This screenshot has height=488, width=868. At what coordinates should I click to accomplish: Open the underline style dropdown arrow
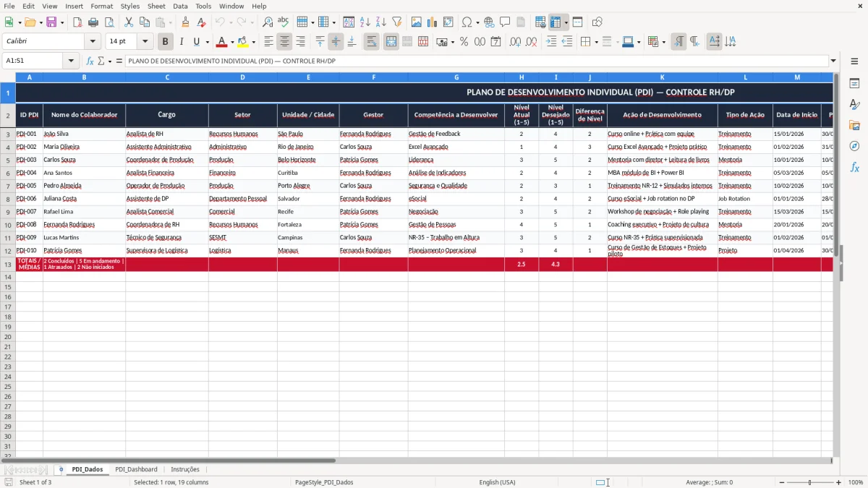tap(208, 42)
